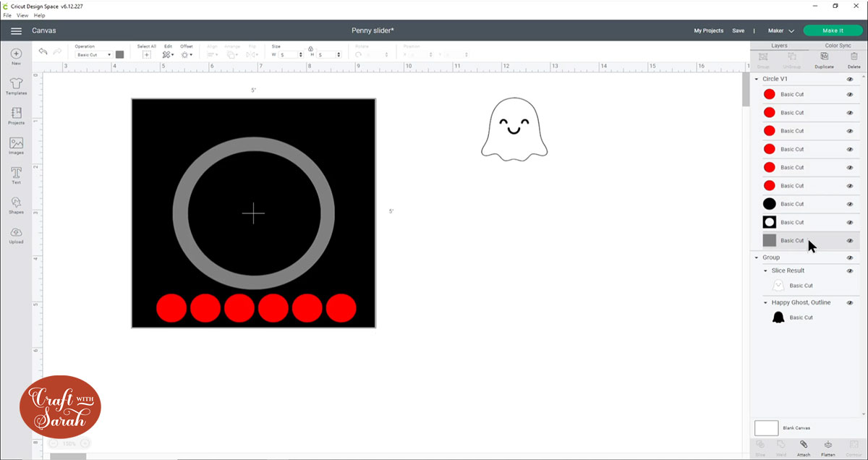Click the green Make It button
The width and height of the screenshot is (868, 460).
pos(833,30)
